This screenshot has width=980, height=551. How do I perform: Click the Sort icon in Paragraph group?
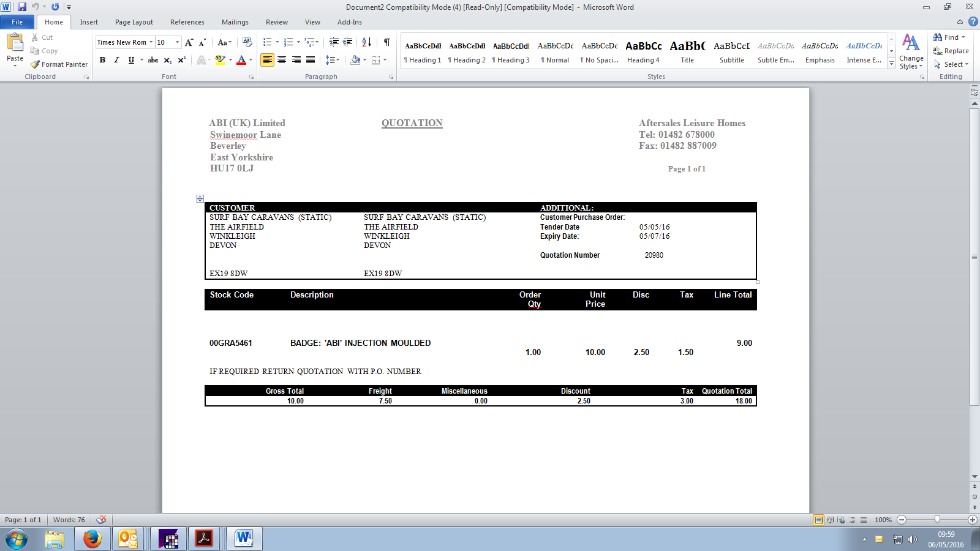coord(367,42)
